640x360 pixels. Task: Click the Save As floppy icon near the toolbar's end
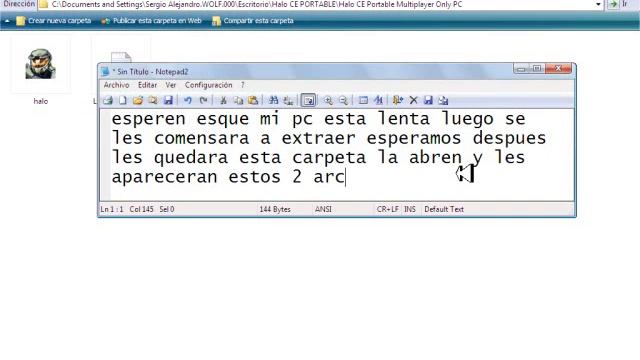point(428,100)
